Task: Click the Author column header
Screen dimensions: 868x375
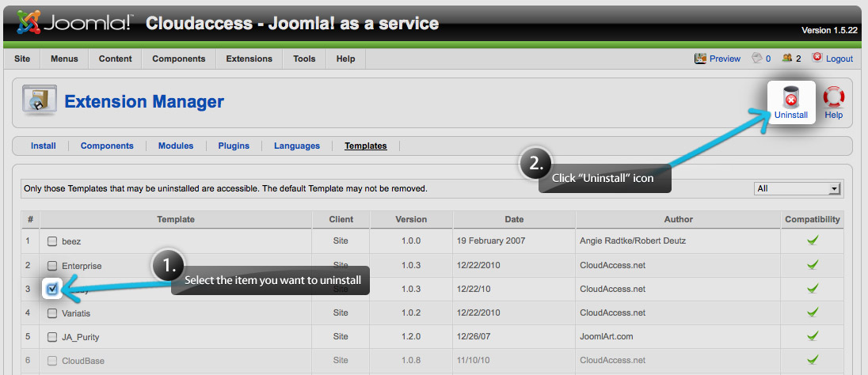Action: [x=678, y=220]
